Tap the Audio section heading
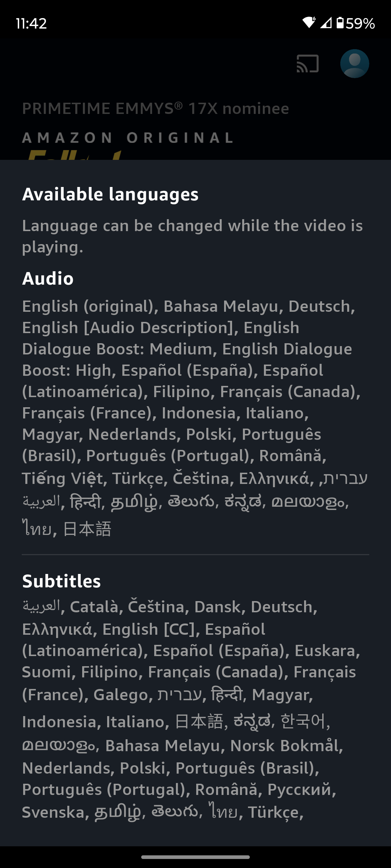Image resolution: width=391 pixels, height=868 pixels. coord(48,278)
